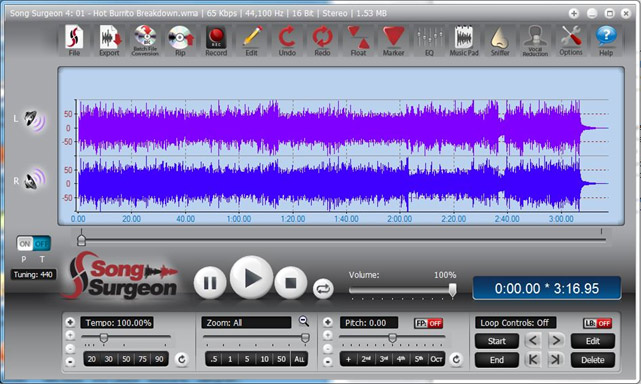Image resolution: width=641 pixels, height=384 pixels.
Task: Click the Tuning: 440 field
Action: (33, 275)
